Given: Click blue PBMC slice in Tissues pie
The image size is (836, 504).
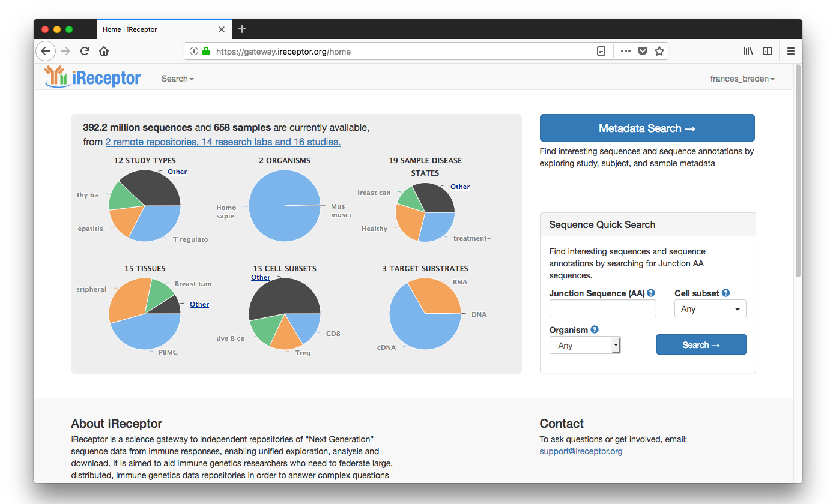Looking at the screenshot, I should [x=146, y=332].
